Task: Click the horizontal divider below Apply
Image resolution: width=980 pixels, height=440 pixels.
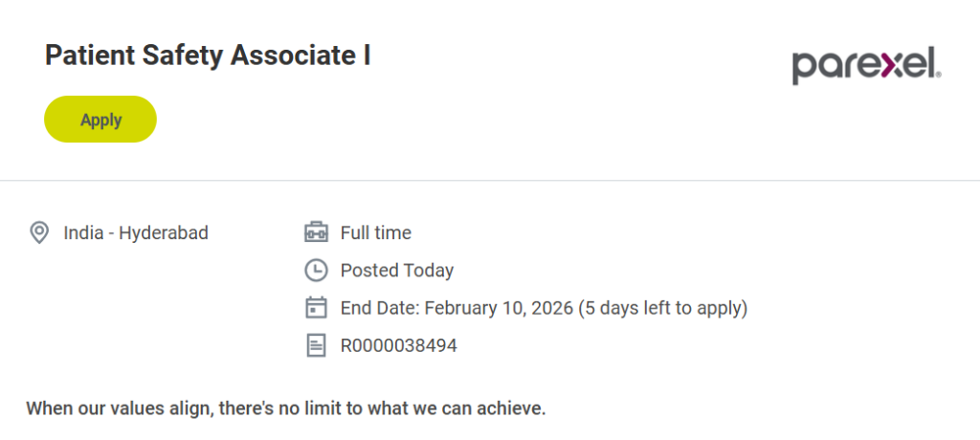Action: click(x=490, y=180)
